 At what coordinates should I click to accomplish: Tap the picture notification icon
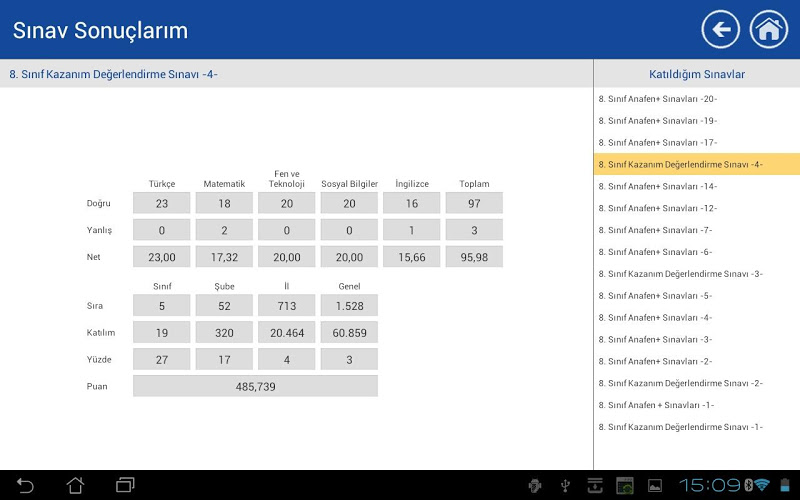655,486
